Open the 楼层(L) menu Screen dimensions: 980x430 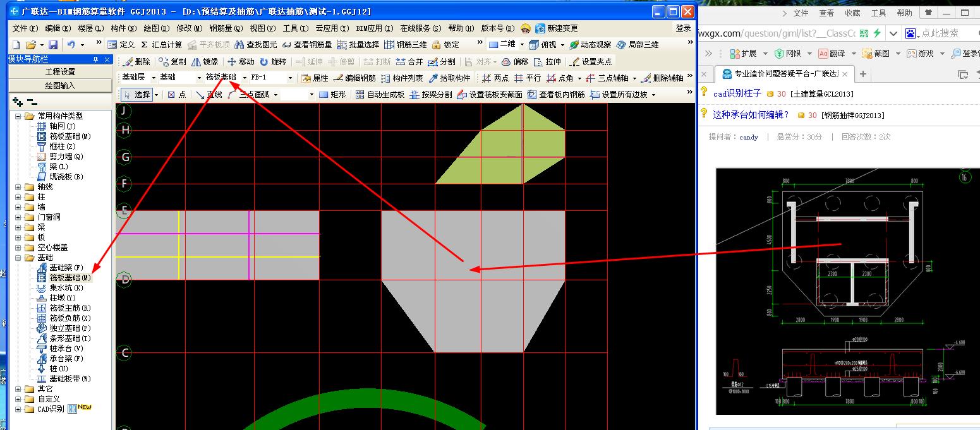coord(90,28)
